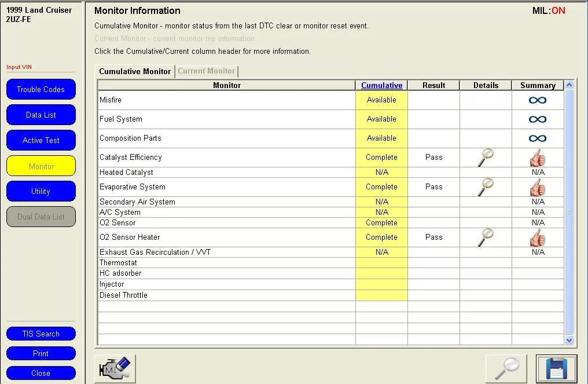Click thumbs-up summary for O2 Sensor Heater

(x=538, y=237)
